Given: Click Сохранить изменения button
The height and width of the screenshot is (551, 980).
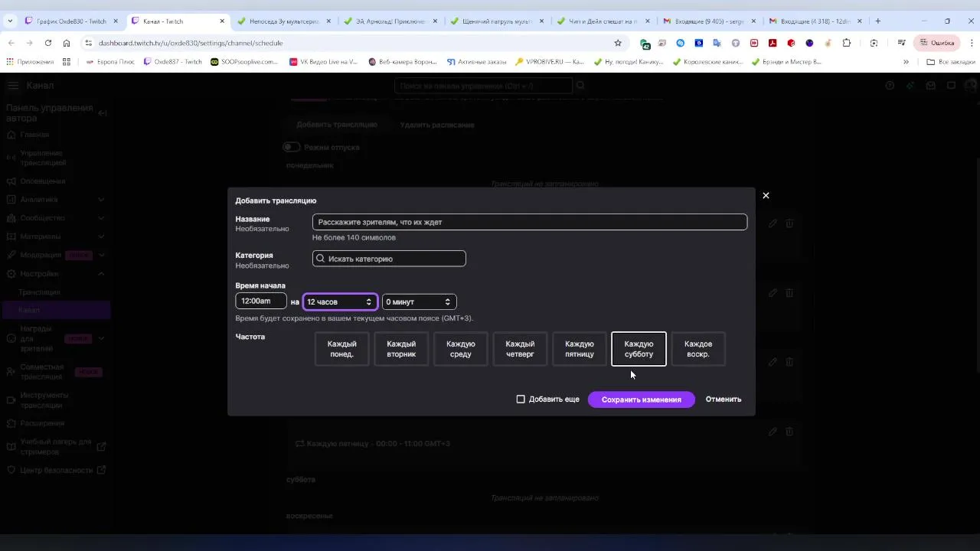Looking at the screenshot, I should coord(641,399).
